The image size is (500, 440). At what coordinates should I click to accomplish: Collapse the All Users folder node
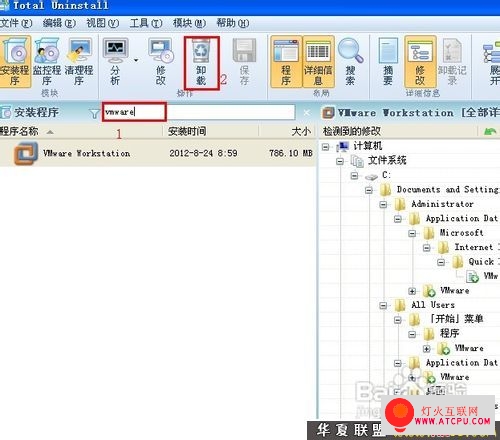coord(383,305)
